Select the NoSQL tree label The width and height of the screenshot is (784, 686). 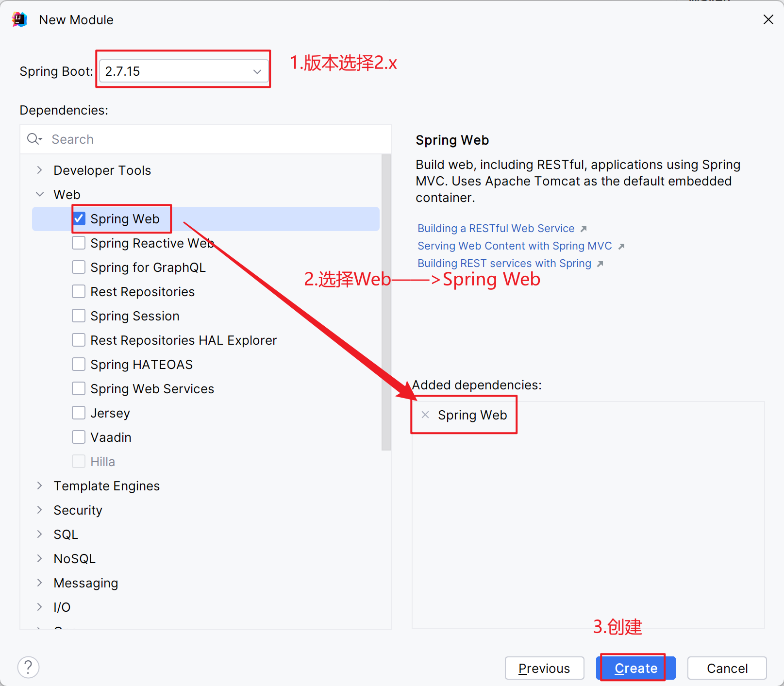pyautogui.click(x=75, y=559)
